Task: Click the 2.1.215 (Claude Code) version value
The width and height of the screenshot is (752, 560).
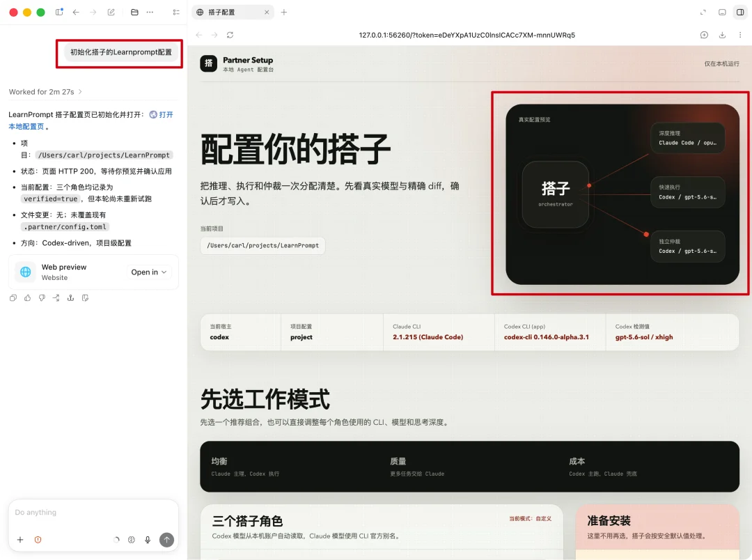Action: coord(428,337)
